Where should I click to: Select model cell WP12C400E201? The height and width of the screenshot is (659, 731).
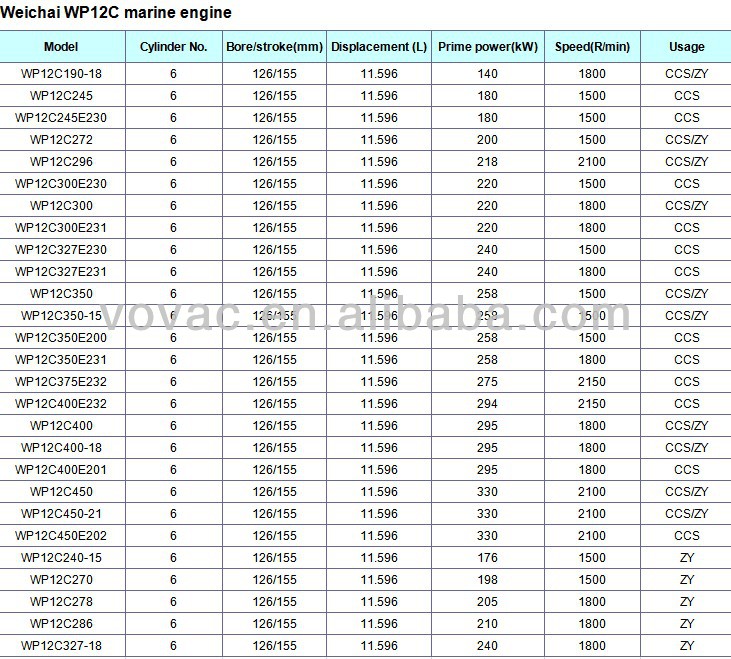(x=61, y=469)
